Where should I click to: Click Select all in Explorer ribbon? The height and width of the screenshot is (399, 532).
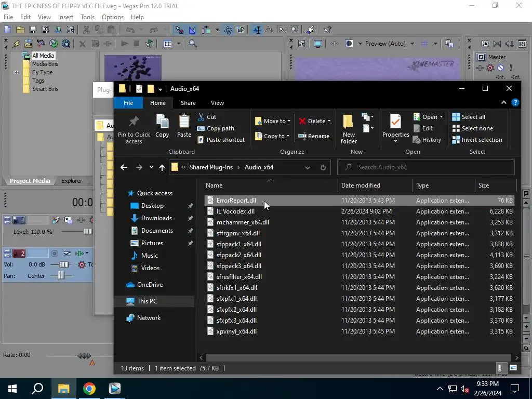pos(469,117)
